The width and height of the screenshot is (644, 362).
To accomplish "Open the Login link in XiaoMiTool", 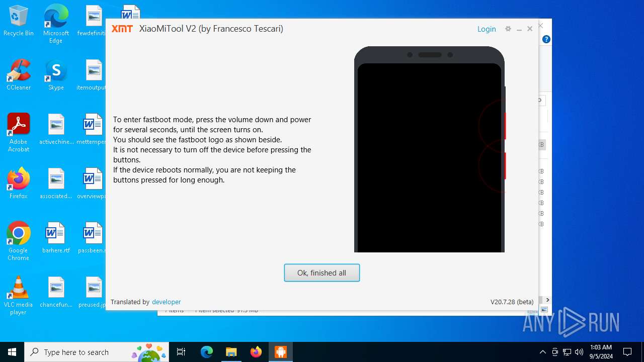I will (487, 29).
